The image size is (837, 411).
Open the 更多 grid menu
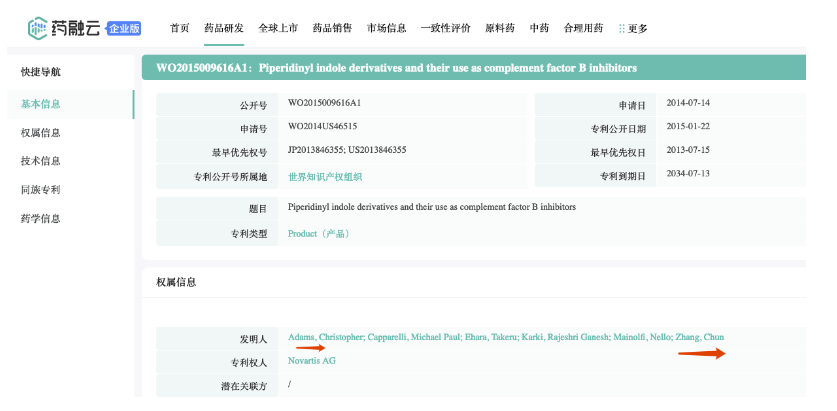point(633,29)
